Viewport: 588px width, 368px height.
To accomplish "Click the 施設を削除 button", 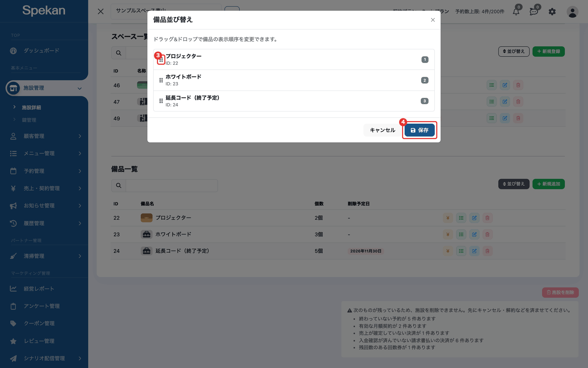I will click(560, 293).
